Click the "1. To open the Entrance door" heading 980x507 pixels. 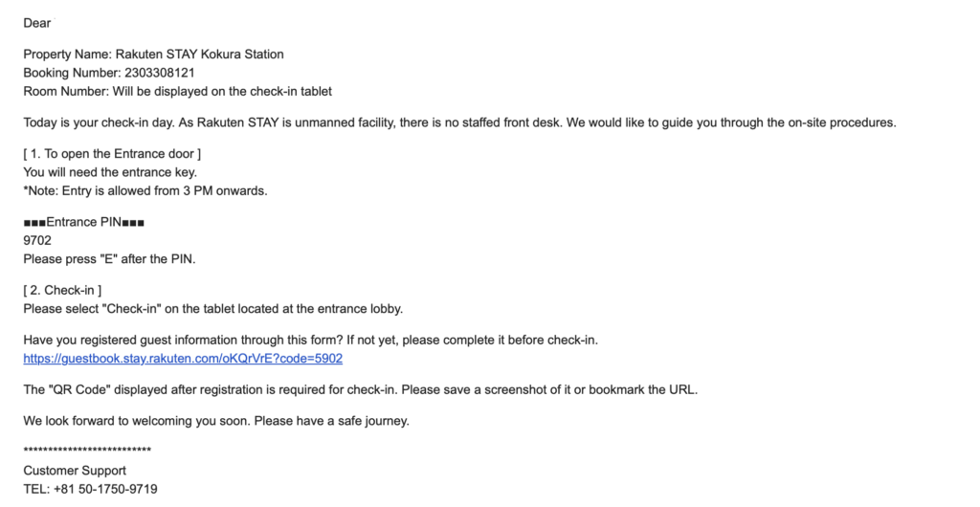tap(112, 153)
